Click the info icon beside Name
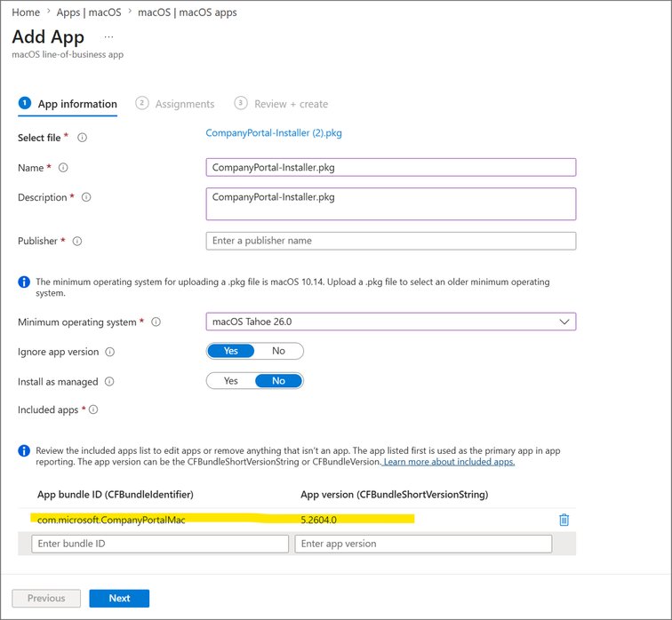Screen dimensions: 672x620 63,167
